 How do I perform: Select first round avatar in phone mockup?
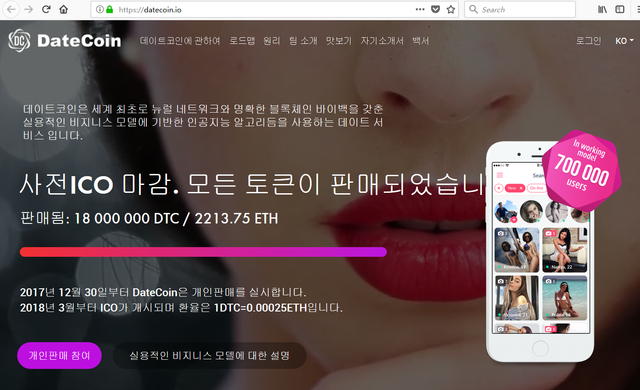click(506, 211)
